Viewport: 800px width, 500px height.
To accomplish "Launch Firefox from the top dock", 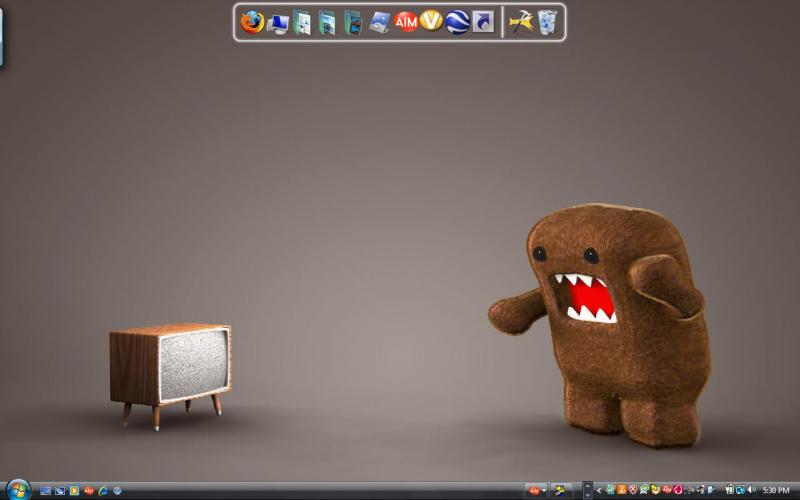I will pyautogui.click(x=253, y=22).
